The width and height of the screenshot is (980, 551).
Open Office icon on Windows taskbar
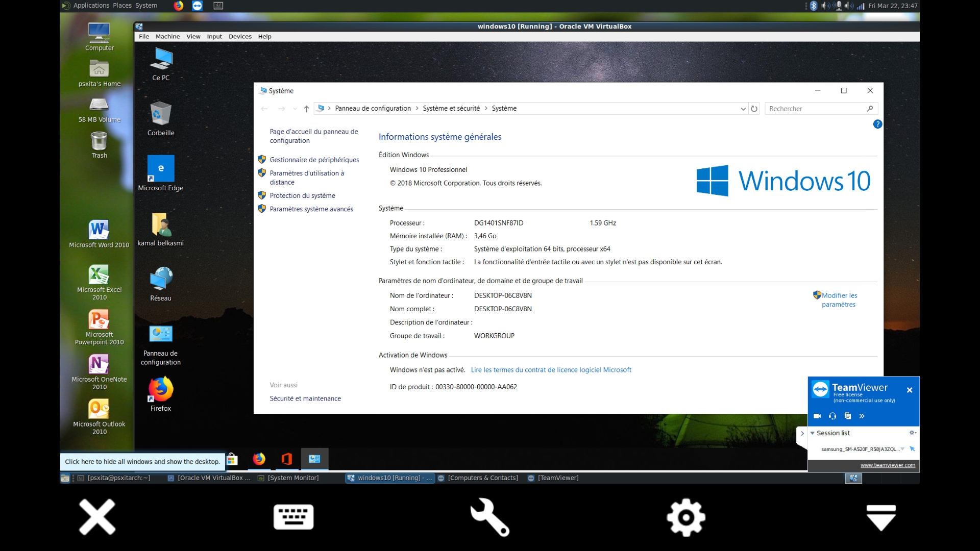[x=287, y=459]
